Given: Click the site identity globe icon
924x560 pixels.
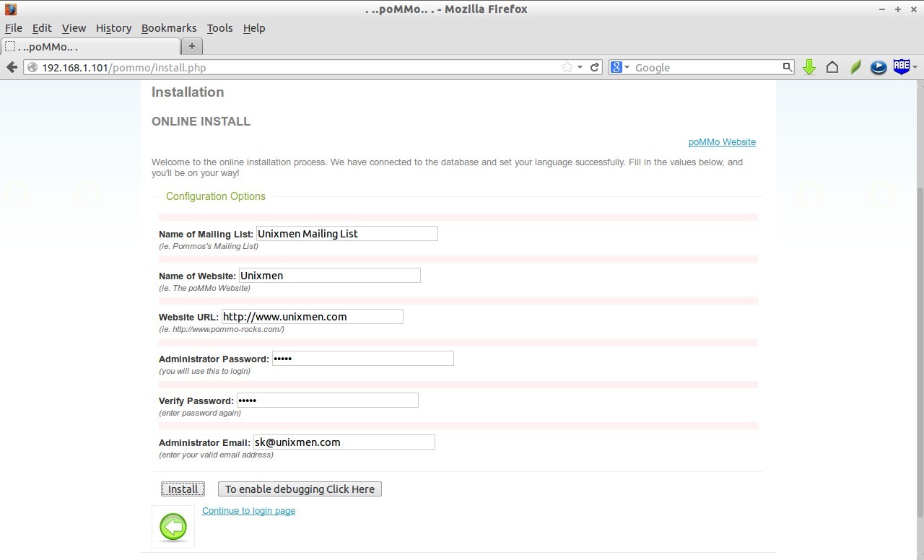Looking at the screenshot, I should click(32, 68).
